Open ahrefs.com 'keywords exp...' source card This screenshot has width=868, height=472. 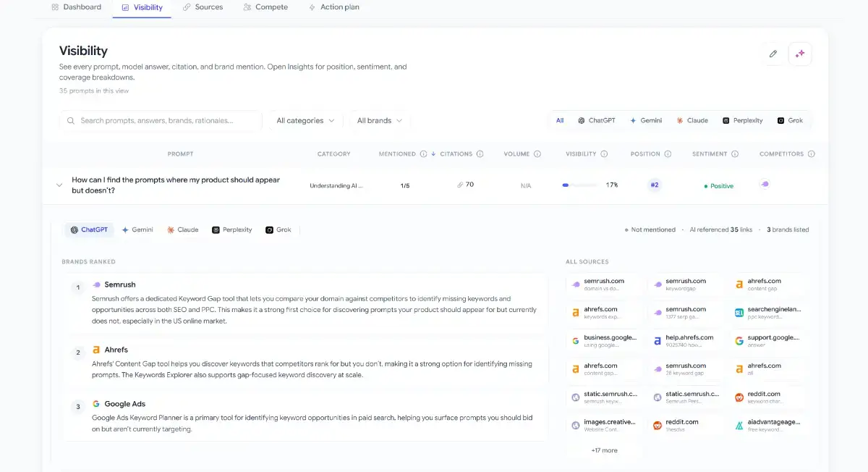click(603, 313)
